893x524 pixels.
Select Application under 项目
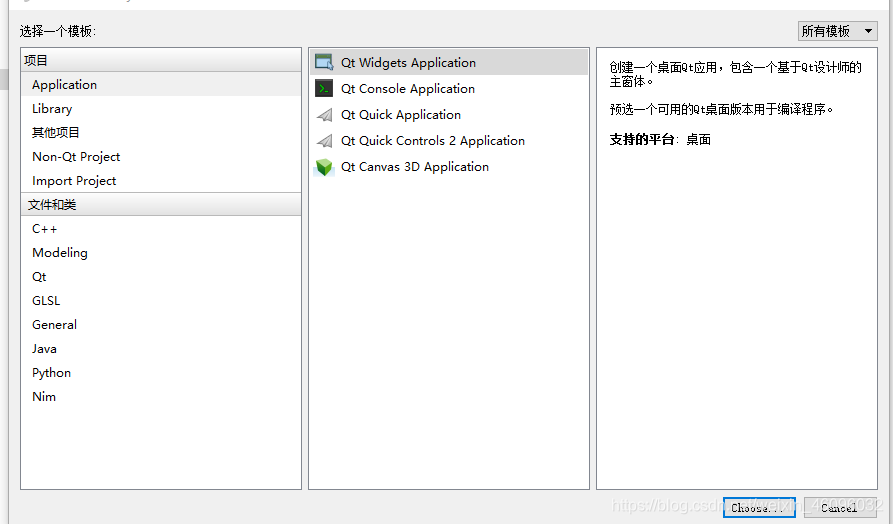pos(161,84)
